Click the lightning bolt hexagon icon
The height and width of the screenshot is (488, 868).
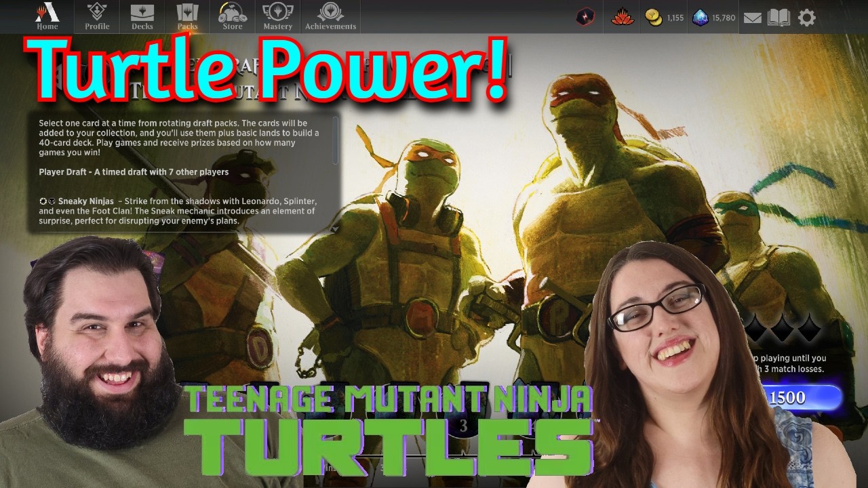[x=585, y=18]
